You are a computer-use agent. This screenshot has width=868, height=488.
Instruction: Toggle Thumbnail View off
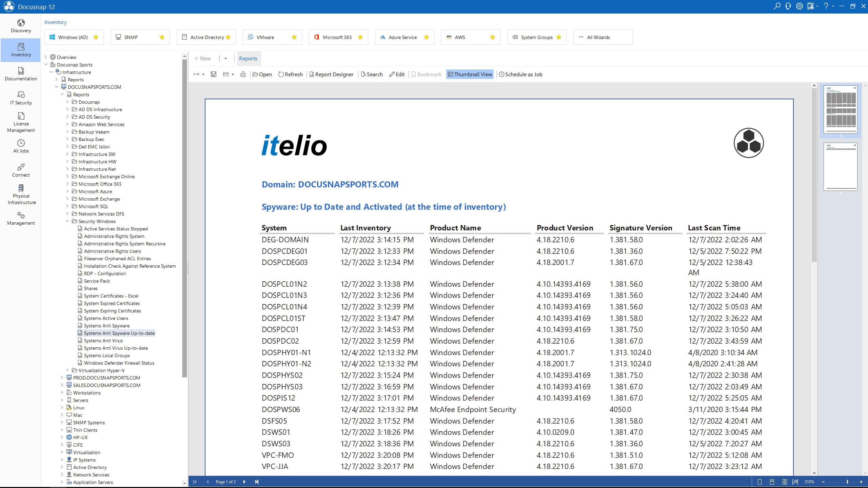(x=470, y=74)
